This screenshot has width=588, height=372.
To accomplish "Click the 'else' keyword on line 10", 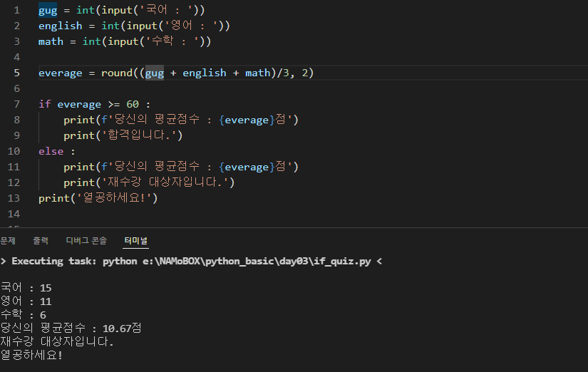I will pos(51,151).
